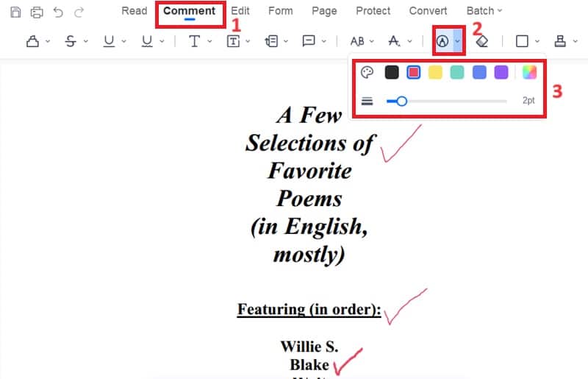Click the line thickness slider handle

click(x=401, y=101)
